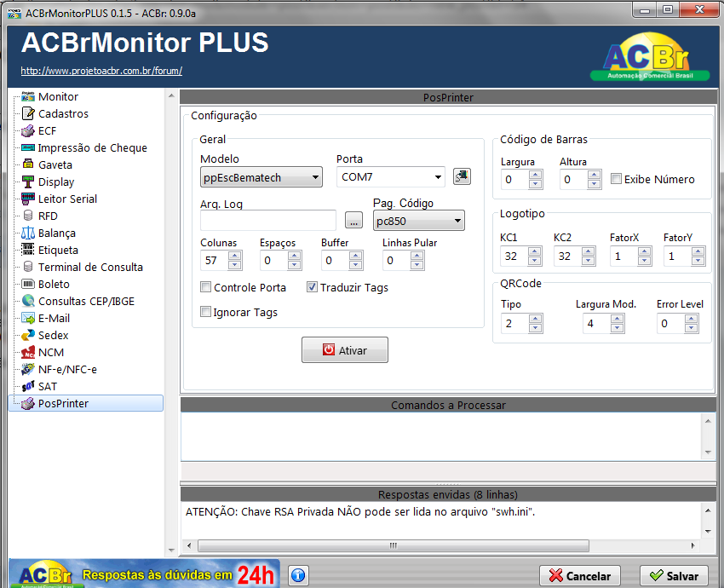This screenshot has width=724, height=588.
Task: Open the Cadastros section icon
Action: (x=28, y=113)
